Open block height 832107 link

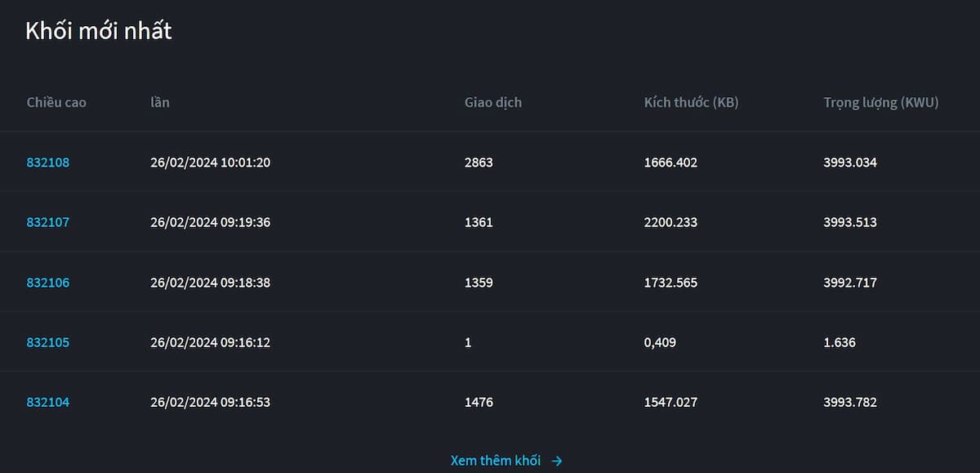48,222
